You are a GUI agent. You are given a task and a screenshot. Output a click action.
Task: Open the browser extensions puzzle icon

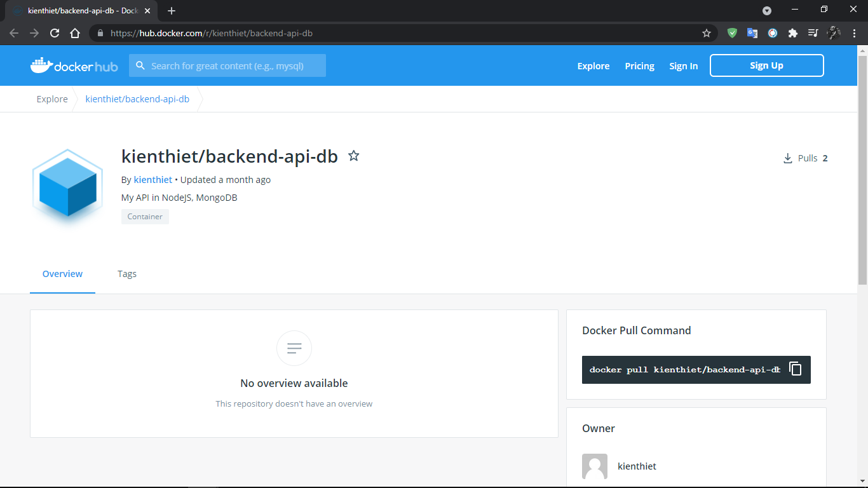click(x=792, y=33)
